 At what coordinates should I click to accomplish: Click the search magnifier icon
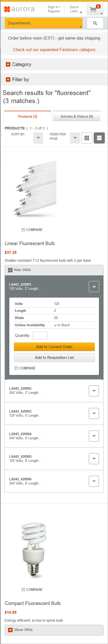[x=95, y=23]
